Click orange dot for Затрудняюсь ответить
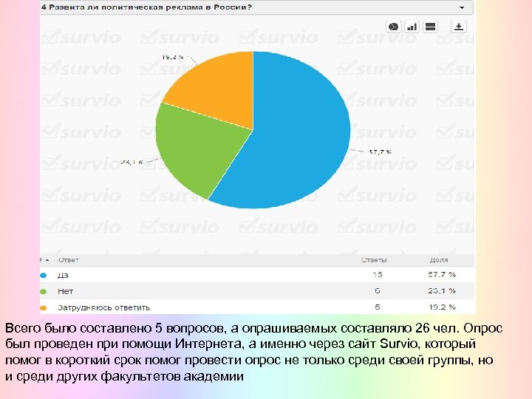Viewport: 532px width, 399px height. [x=43, y=308]
